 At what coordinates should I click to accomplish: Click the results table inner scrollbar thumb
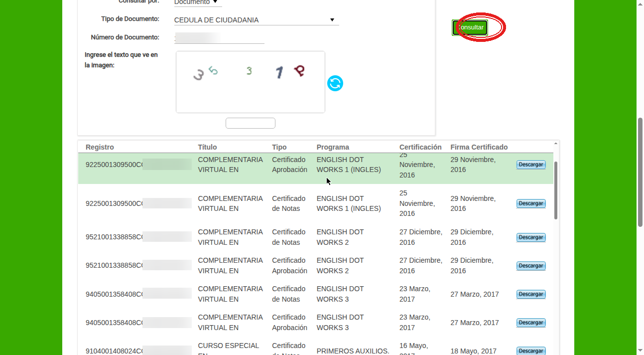(556, 190)
